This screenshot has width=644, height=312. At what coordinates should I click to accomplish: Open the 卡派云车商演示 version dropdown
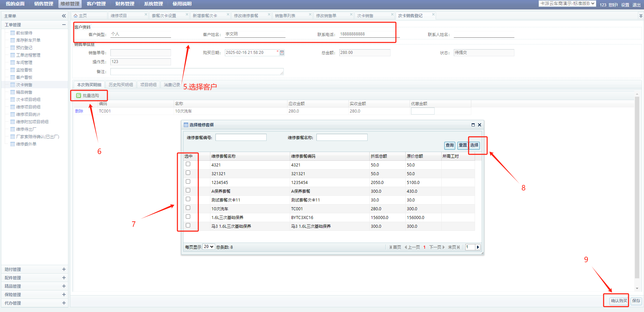tap(567, 4)
